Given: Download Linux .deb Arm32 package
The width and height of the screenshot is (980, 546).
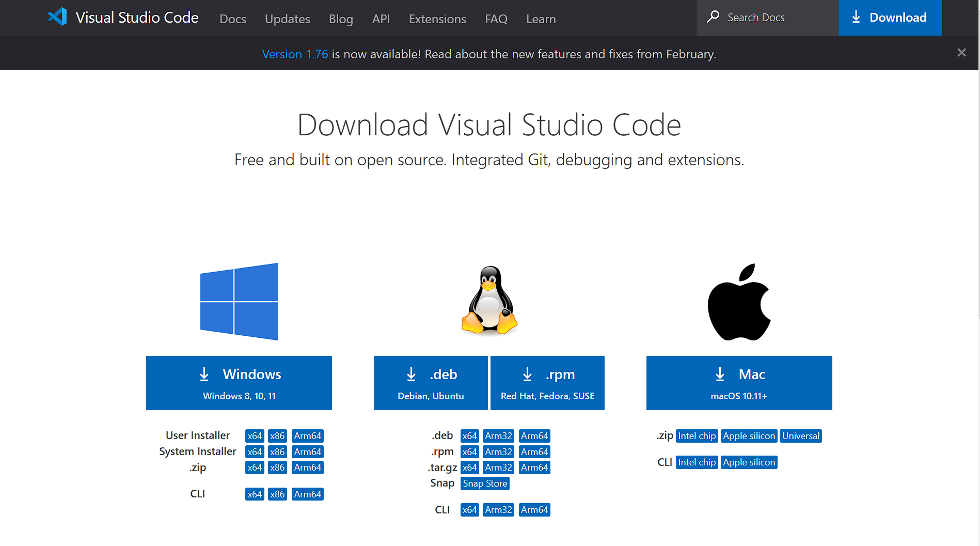Looking at the screenshot, I should (498, 436).
